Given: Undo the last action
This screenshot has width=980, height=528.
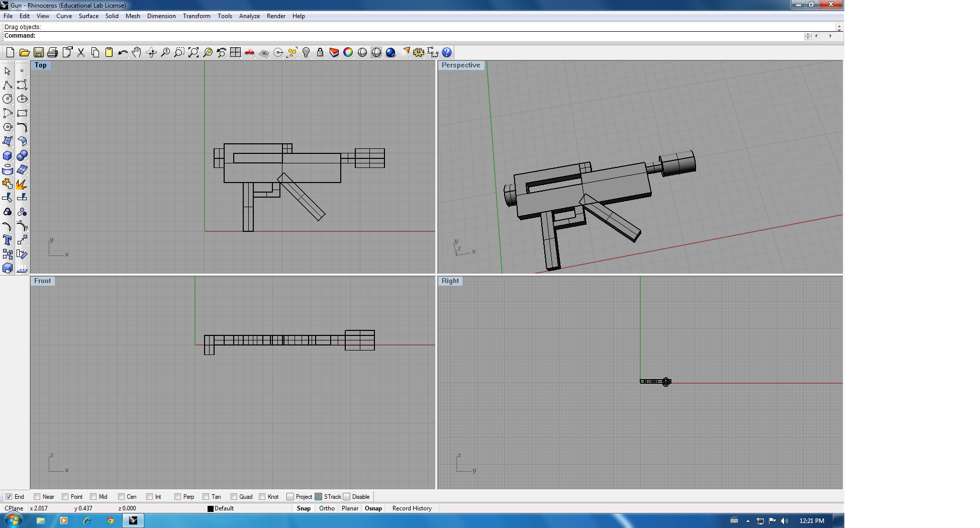Looking at the screenshot, I should (123, 52).
